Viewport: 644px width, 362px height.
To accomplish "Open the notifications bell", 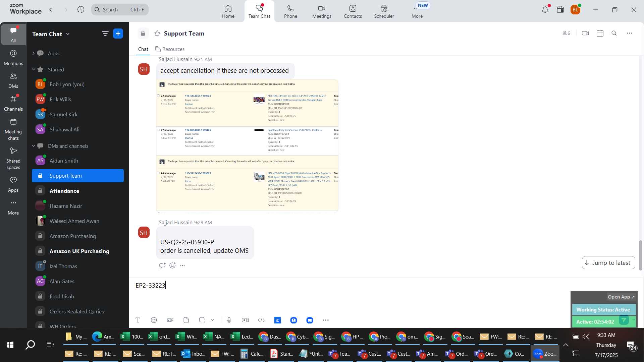I will pos(545,10).
